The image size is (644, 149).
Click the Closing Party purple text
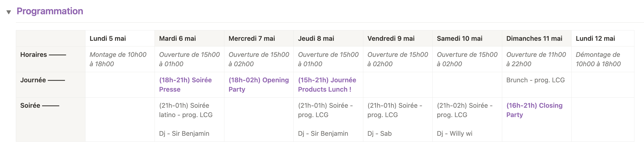coord(534,110)
